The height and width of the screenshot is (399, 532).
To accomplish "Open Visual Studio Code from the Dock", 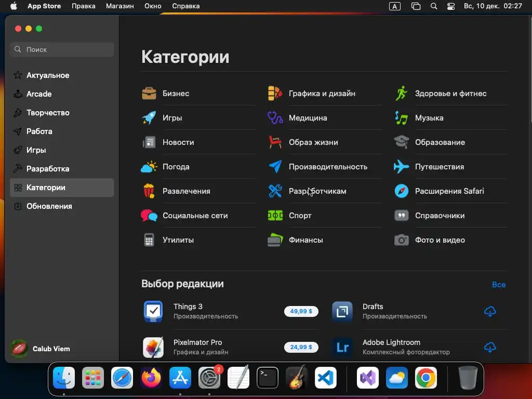I will (325, 378).
